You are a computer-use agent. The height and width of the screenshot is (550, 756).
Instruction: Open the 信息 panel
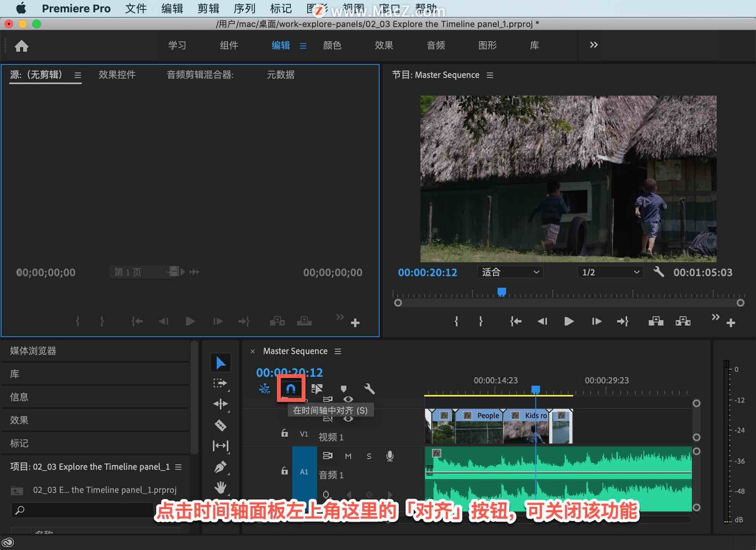(19, 397)
